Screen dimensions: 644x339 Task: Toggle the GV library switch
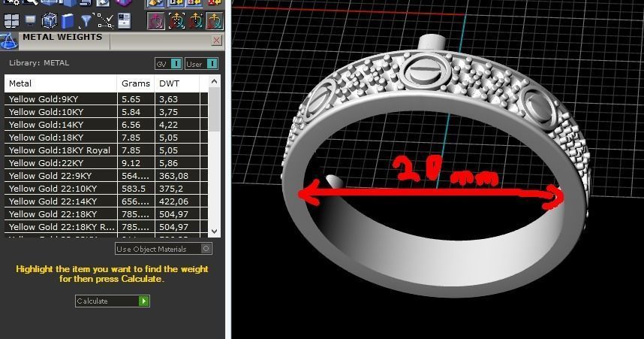[x=168, y=64]
